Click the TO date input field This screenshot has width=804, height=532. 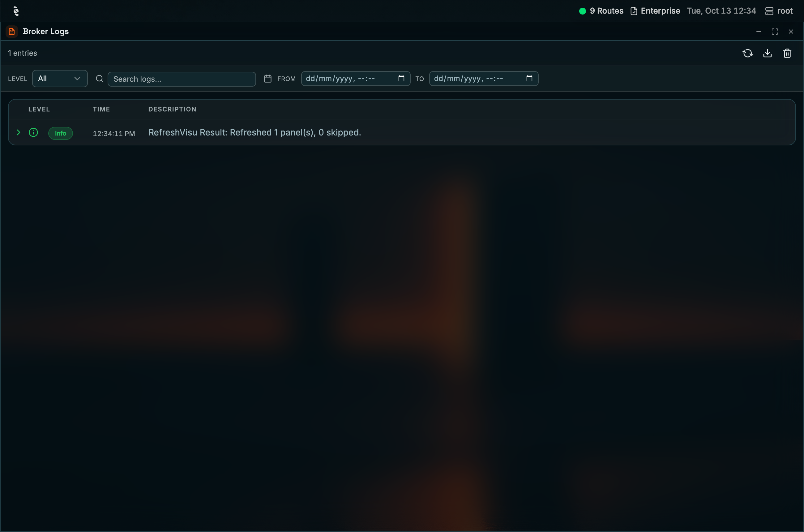pyautogui.click(x=483, y=79)
